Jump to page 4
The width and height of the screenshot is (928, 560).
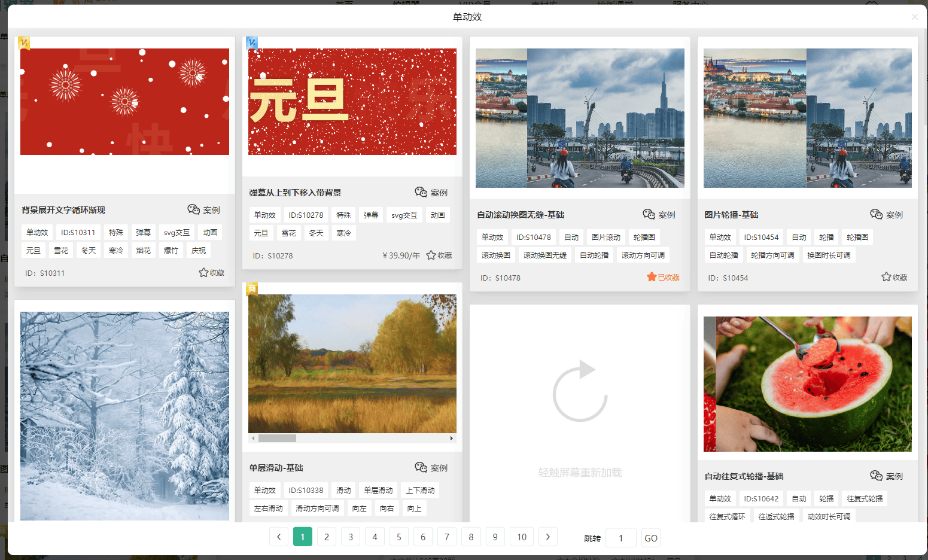(x=375, y=537)
